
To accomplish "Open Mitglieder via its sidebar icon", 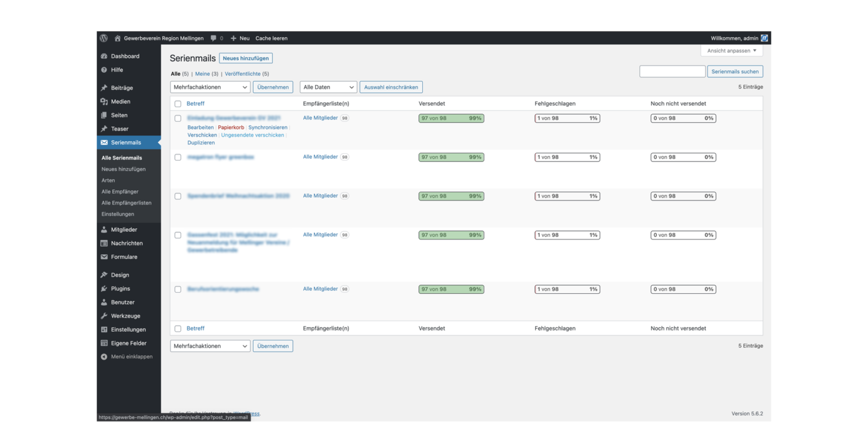I will (x=104, y=230).
